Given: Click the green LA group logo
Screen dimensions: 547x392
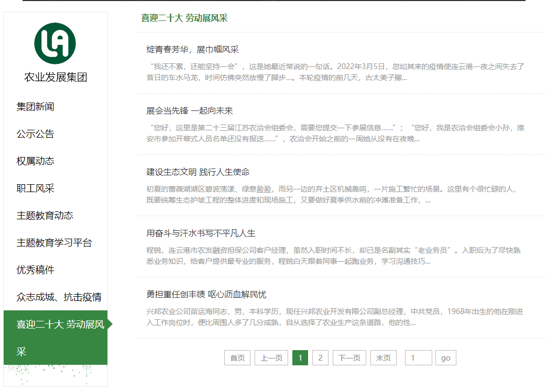Looking at the screenshot, I should [55, 43].
